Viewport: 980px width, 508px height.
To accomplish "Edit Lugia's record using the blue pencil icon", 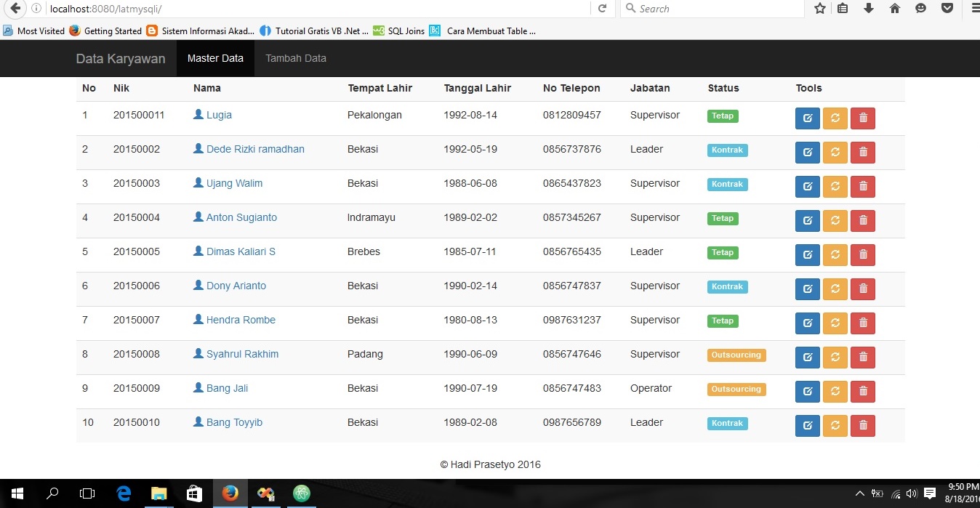I will tap(807, 118).
